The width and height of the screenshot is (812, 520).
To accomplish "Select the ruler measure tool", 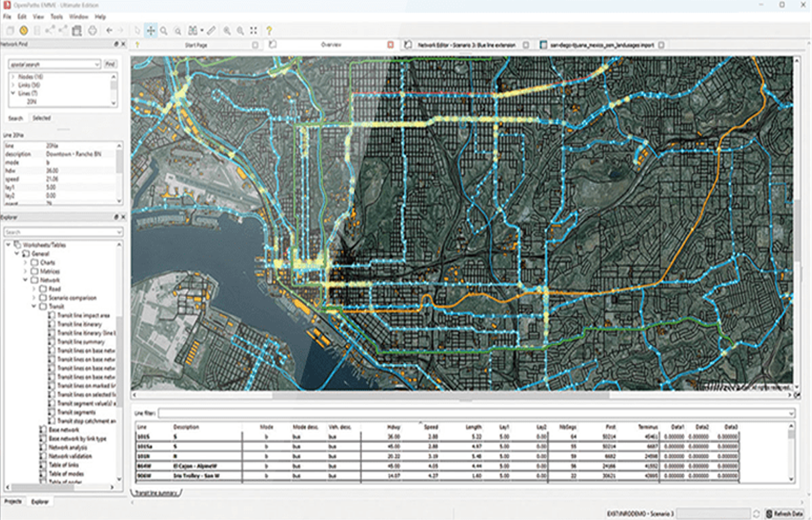I will (x=211, y=31).
